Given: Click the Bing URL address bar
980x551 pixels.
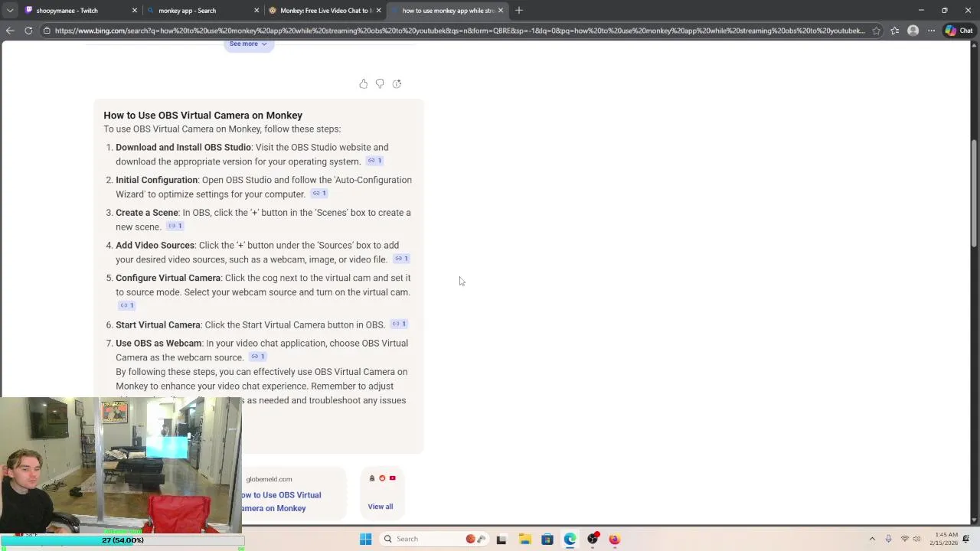Looking at the screenshot, I should 459,31.
